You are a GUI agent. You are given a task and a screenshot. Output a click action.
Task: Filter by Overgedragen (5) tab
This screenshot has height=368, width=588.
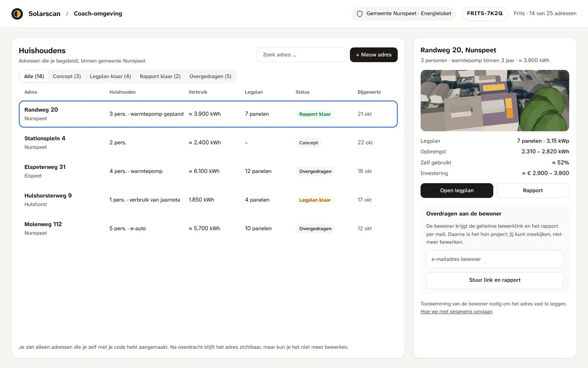tap(211, 77)
